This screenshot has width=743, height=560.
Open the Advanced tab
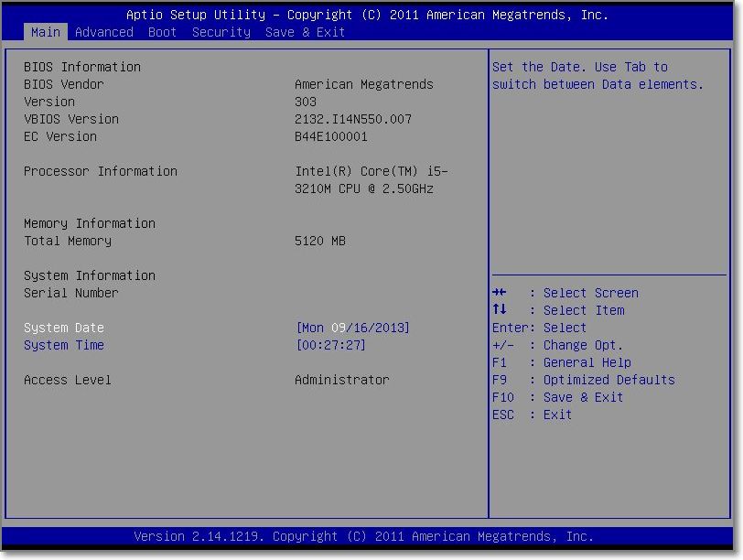[104, 32]
